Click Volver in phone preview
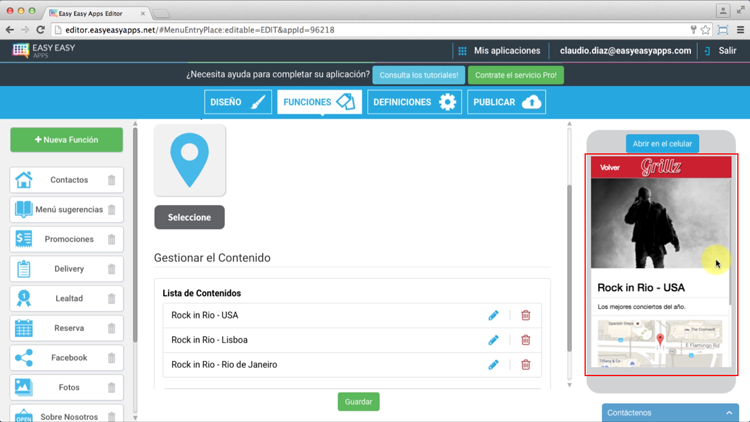The height and width of the screenshot is (422, 750). pyautogui.click(x=610, y=167)
